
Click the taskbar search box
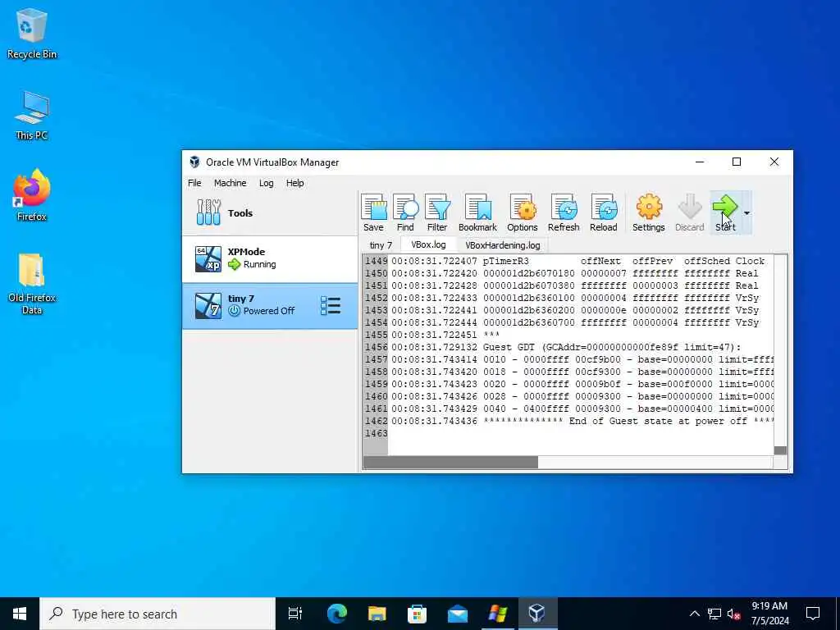coord(157,614)
